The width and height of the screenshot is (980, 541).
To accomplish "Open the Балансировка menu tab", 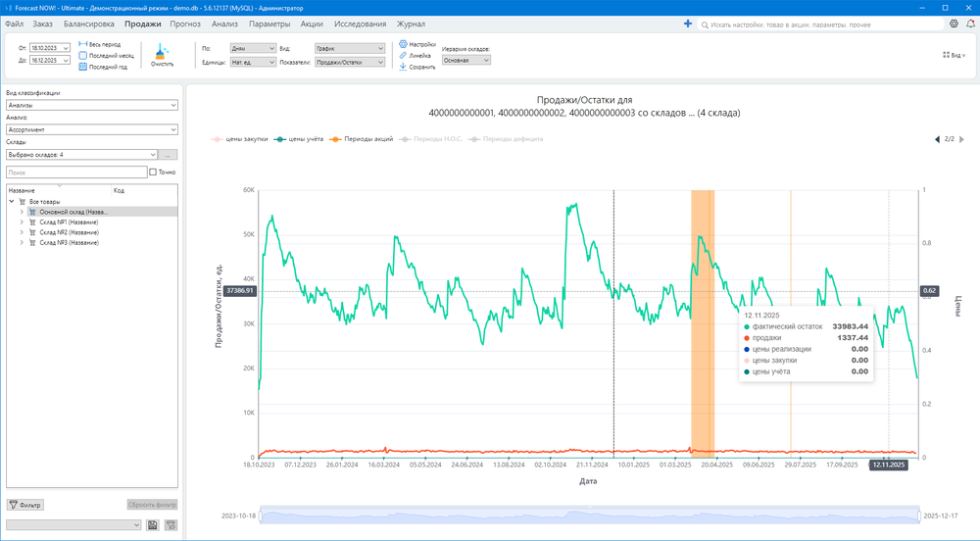I will [88, 23].
